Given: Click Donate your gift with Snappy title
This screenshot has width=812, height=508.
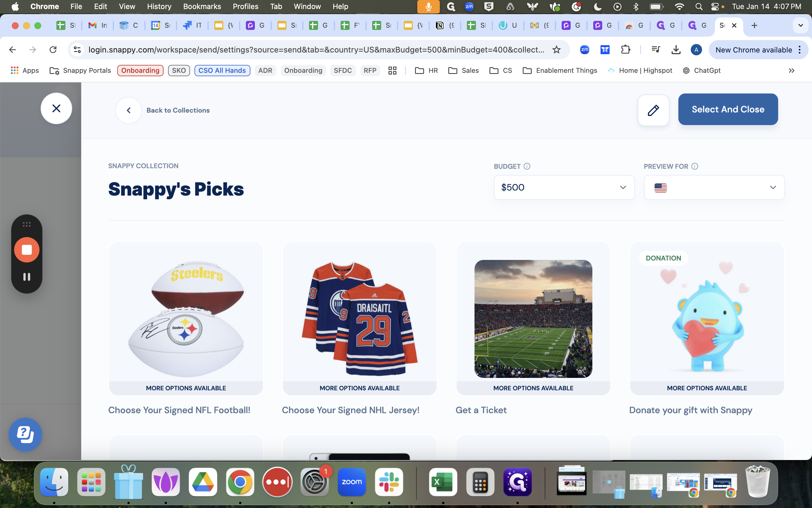Looking at the screenshot, I should coord(690,410).
